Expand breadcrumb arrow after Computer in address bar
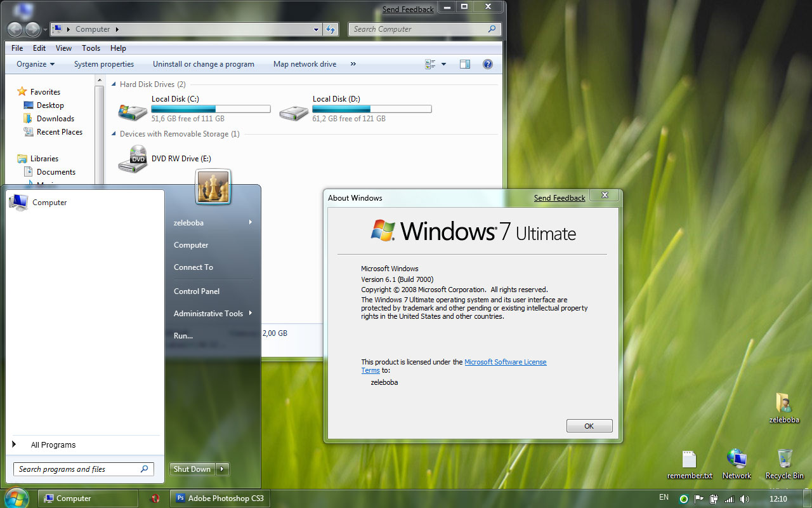Image resolution: width=812 pixels, height=508 pixels. 117,29
